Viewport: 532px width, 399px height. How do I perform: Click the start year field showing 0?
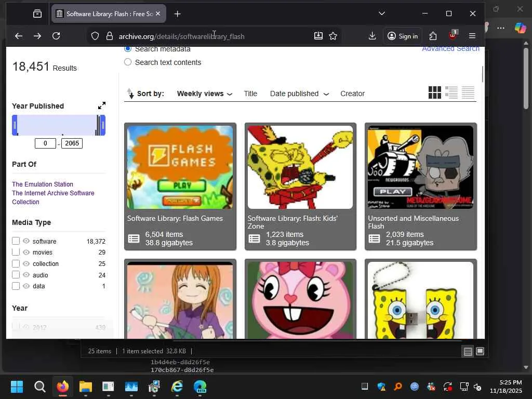coord(45,143)
